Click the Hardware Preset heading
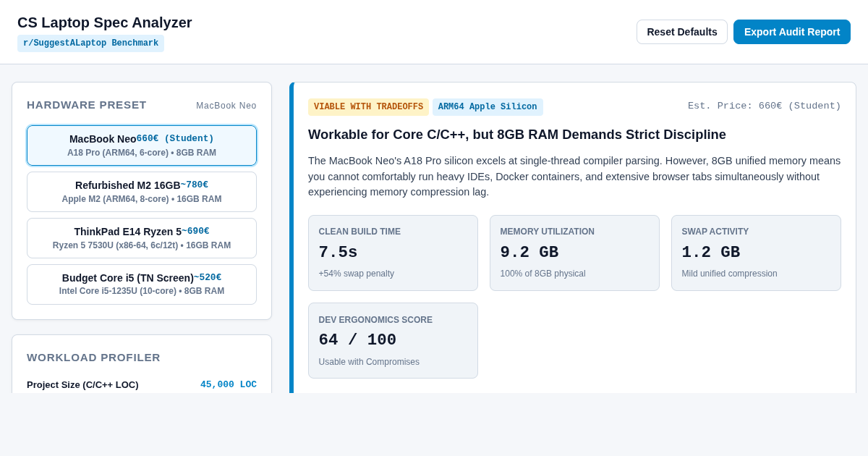Screen dimensions: 868x456 [x=87, y=105]
